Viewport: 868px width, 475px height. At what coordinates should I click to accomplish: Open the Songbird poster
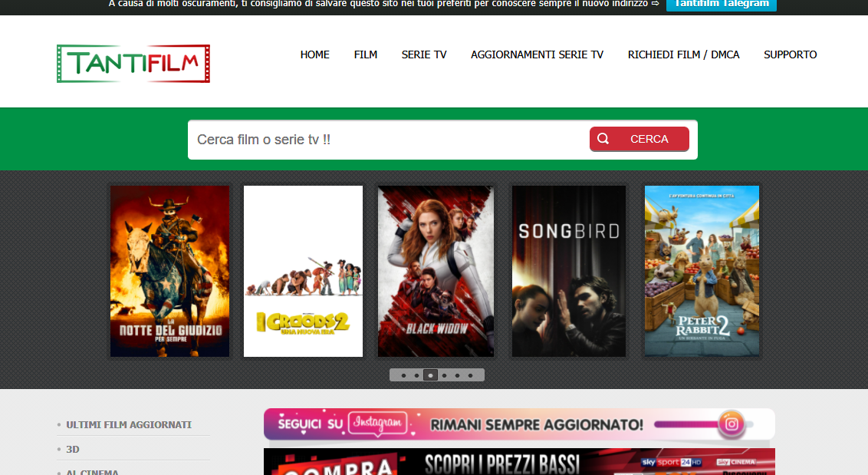point(568,271)
